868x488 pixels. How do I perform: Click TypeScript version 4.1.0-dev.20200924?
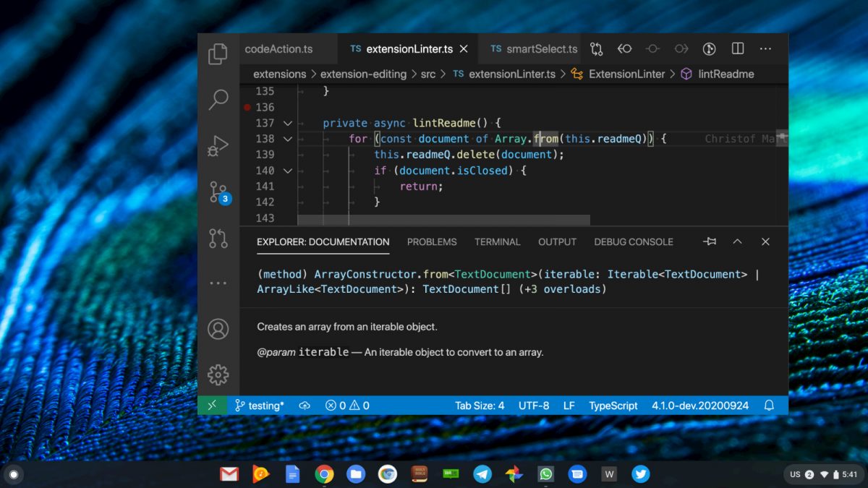700,406
